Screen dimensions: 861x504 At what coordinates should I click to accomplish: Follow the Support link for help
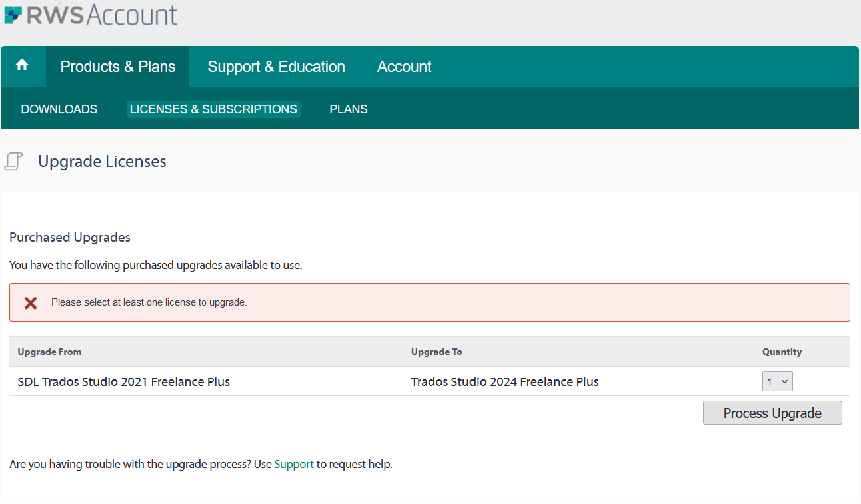293,465
